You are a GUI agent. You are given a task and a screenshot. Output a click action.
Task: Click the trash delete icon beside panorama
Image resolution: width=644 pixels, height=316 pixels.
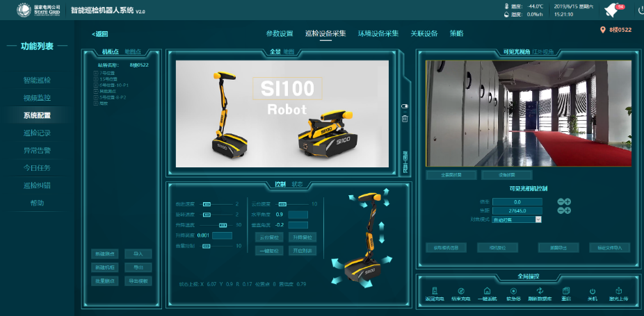pyautogui.click(x=405, y=119)
